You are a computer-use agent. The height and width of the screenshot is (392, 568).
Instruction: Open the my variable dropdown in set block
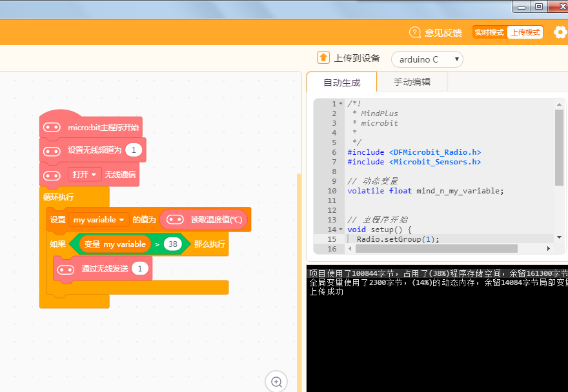99,220
